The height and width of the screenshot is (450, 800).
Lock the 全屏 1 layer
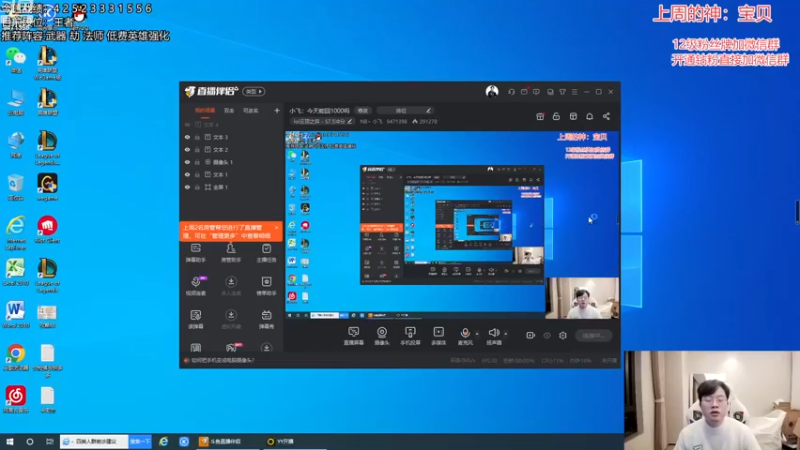click(197, 187)
